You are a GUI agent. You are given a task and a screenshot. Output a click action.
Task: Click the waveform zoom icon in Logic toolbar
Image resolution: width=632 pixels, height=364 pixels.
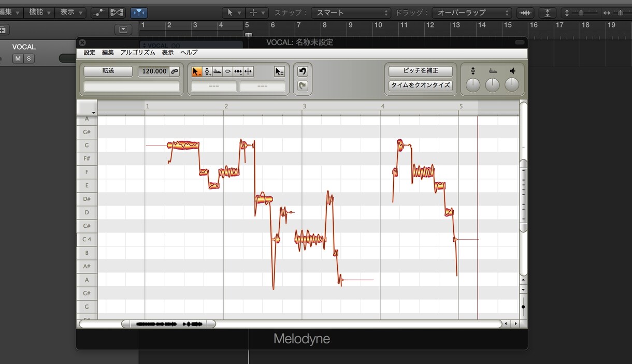pos(526,12)
